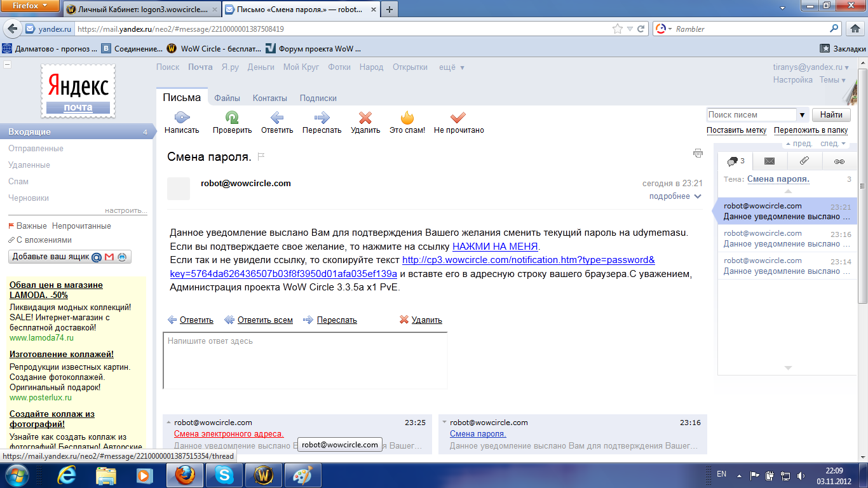Click the Не прочитано checkmark icon
The width and height of the screenshot is (868, 488).
458,118
